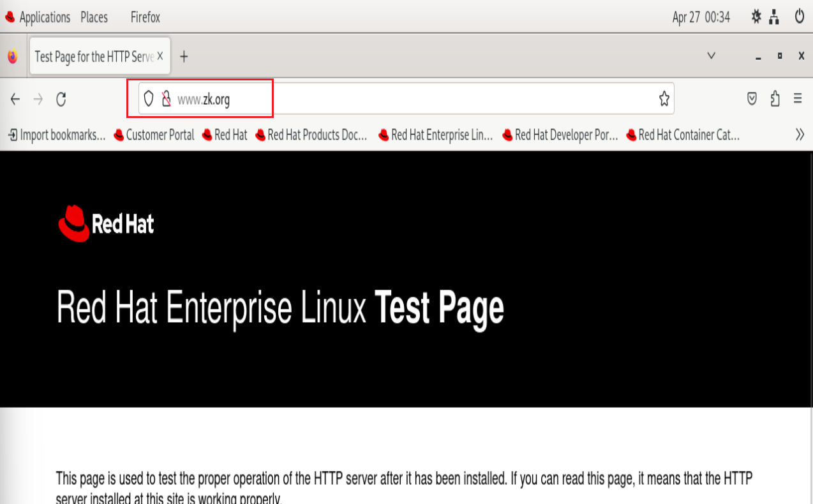Click the Red Hat logo on the page
Image resolution: width=813 pixels, height=504 pixels.
coord(106,223)
